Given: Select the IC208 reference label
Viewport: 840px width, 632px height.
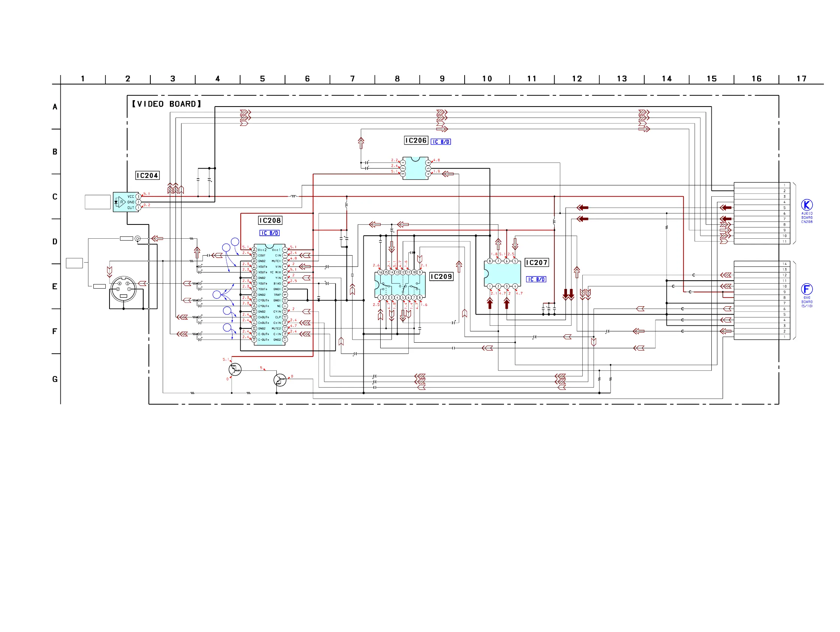Looking at the screenshot, I should pyautogui.click(x=270, y=220).
